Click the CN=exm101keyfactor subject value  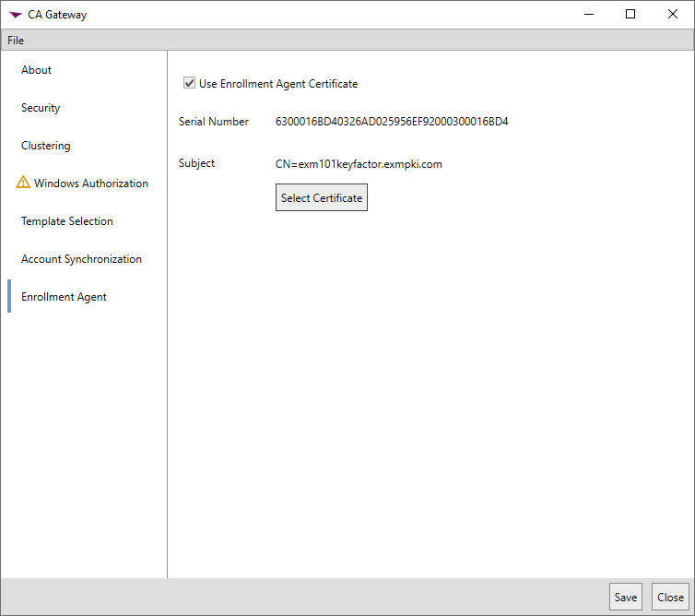[359, 165]
